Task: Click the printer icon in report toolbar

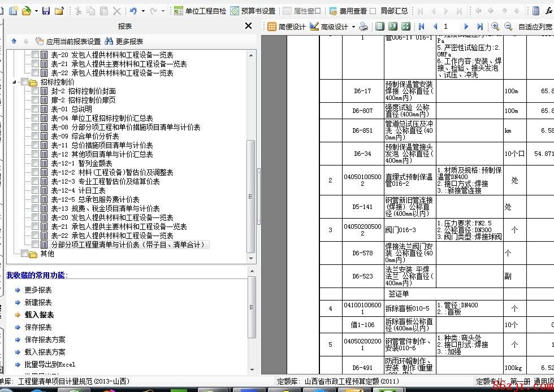Action: pyautogui.click(x=364, y=27)
